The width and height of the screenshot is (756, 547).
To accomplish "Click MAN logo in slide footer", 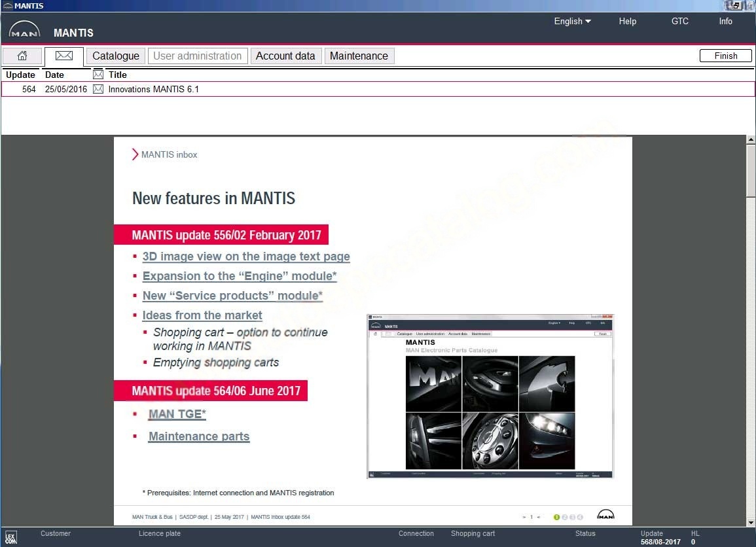I will tap(605, 516).
